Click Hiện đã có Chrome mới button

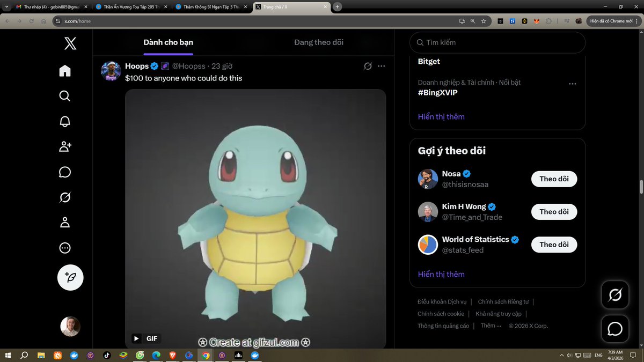pos(614,21)
